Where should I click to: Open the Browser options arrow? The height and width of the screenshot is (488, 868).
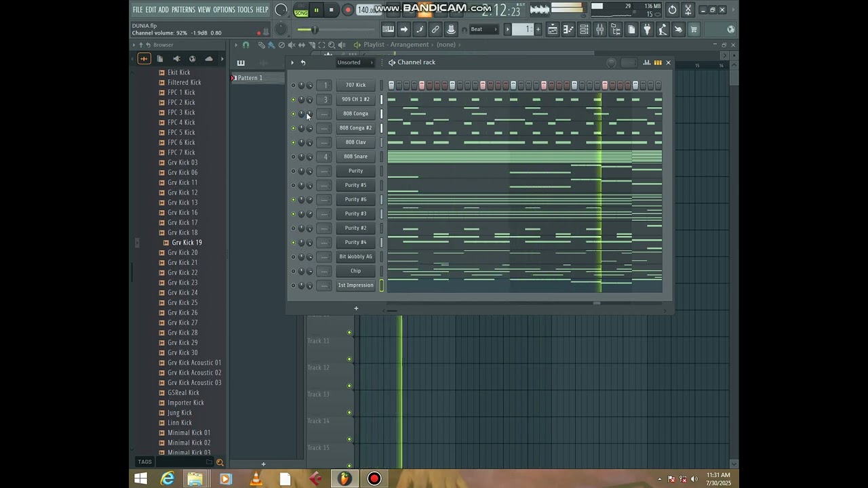(134, 45)
